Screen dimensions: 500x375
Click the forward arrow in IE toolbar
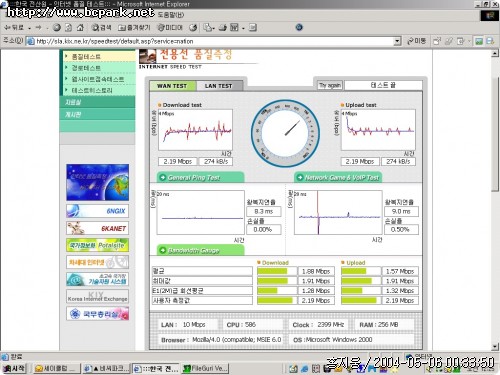coord(39,28)
